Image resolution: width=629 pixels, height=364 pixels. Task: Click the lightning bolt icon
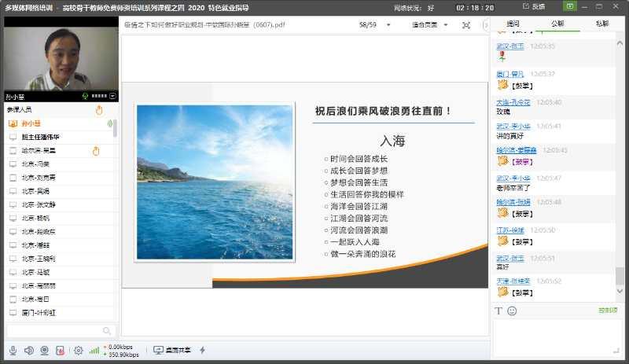point(203,350)
